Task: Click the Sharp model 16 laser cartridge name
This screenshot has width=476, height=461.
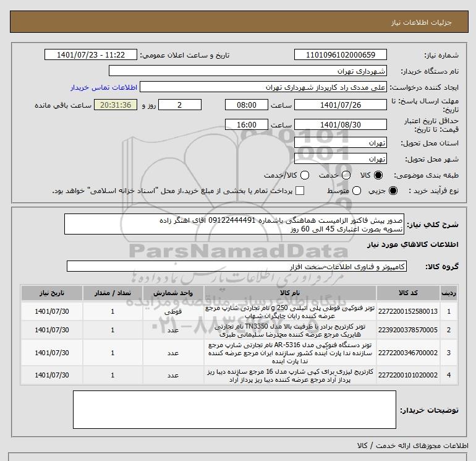Action: [290, 376]
